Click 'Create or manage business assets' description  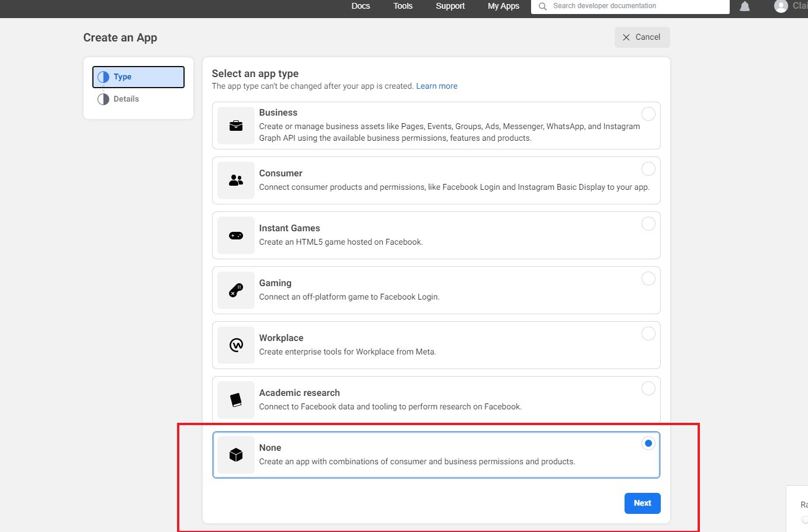pos(449,133)
